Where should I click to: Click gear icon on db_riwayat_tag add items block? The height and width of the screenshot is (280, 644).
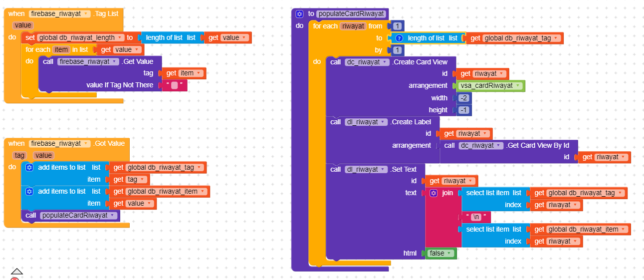coord(29,167)
